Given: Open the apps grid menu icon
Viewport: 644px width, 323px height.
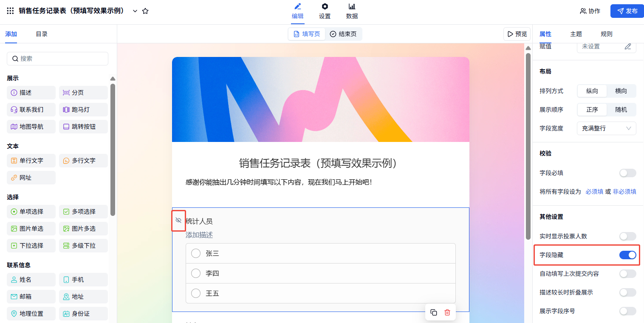Looking at the screenshot, I should click(11, 11).
